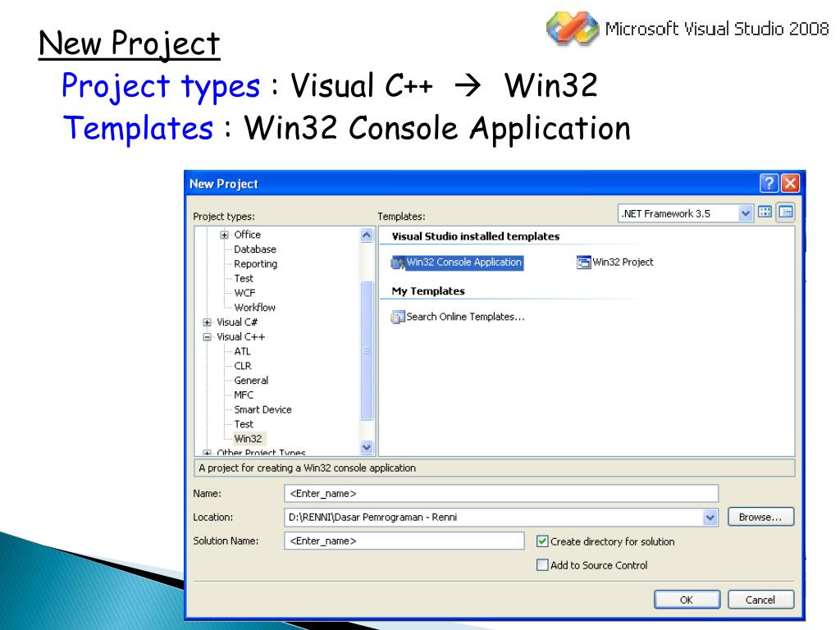Image resolution: width=840 pixels, height=630 pixels.
Task: Click the Win32 Console Application label
Action: point(464,262)
